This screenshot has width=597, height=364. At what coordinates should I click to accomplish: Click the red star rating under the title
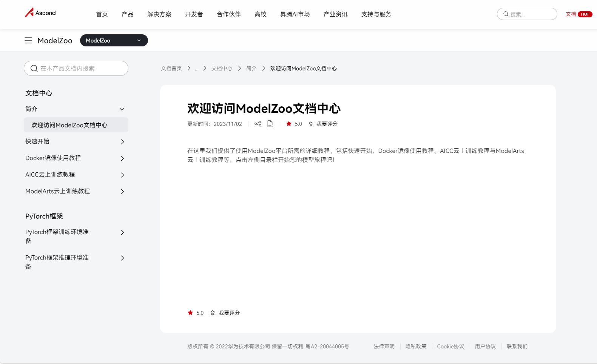pos(289,124)
